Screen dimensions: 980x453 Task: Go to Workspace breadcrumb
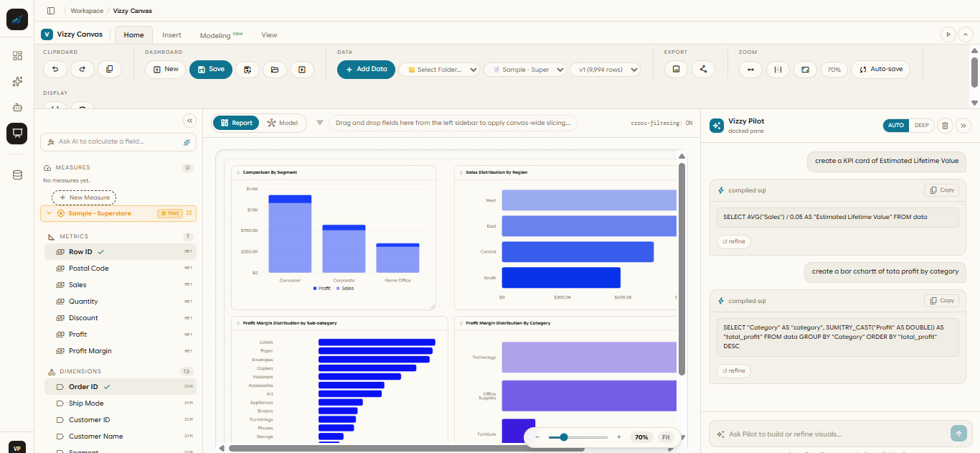pos(87,11)
